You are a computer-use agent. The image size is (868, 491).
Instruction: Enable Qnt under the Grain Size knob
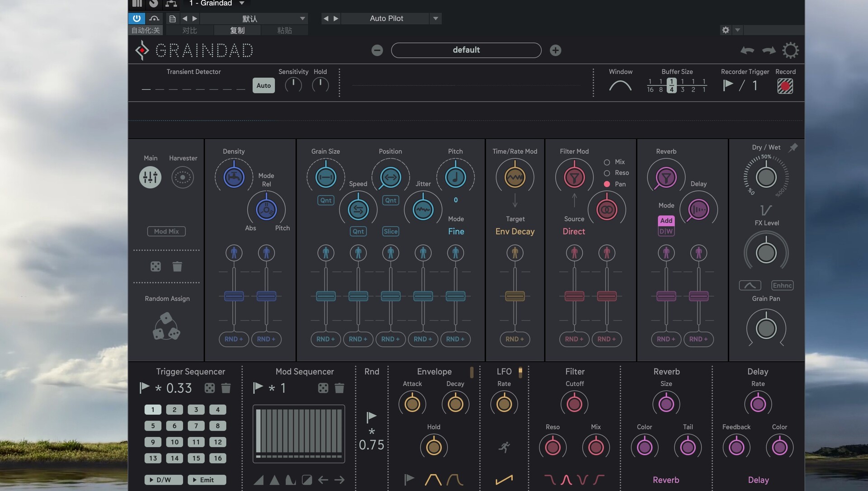[325, 200]
